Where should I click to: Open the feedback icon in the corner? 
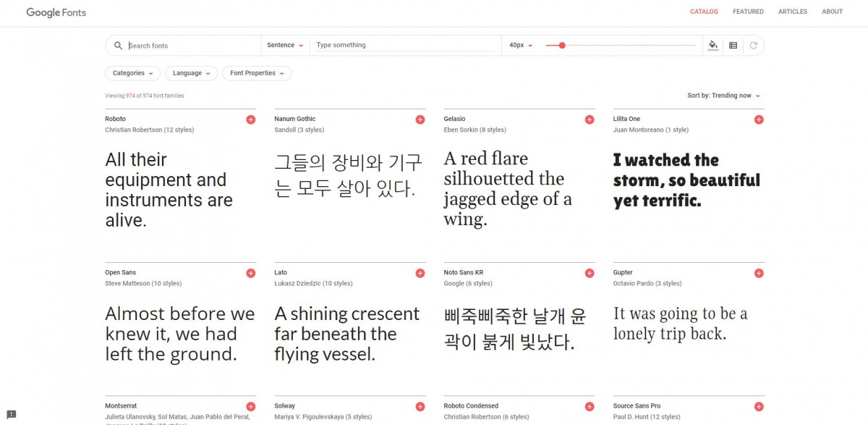12,415
